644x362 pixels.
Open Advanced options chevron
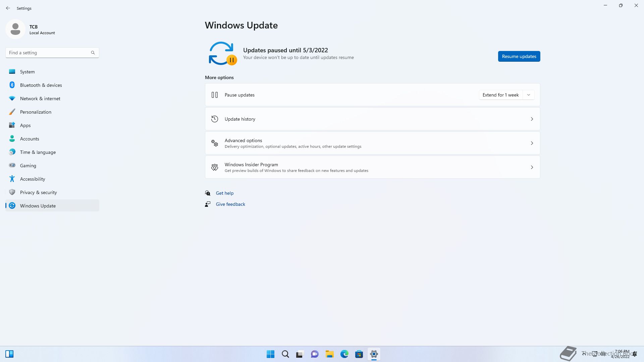coord(532,143)
